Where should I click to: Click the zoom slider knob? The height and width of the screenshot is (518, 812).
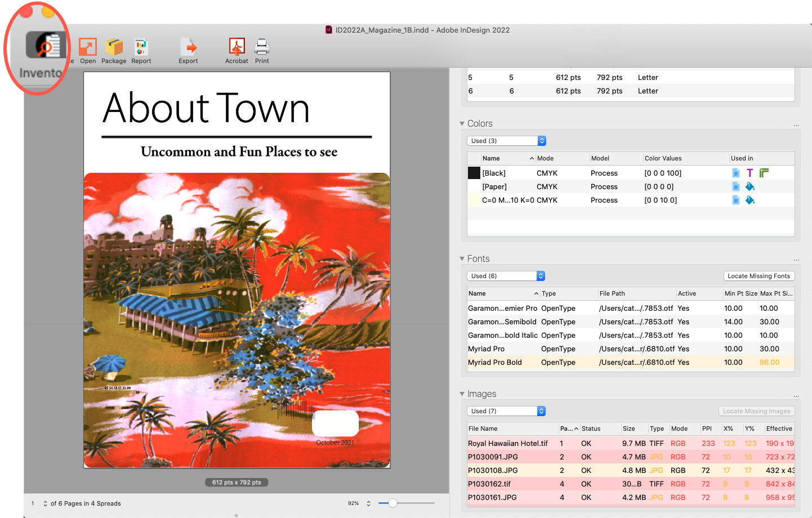tap(392, 503)
